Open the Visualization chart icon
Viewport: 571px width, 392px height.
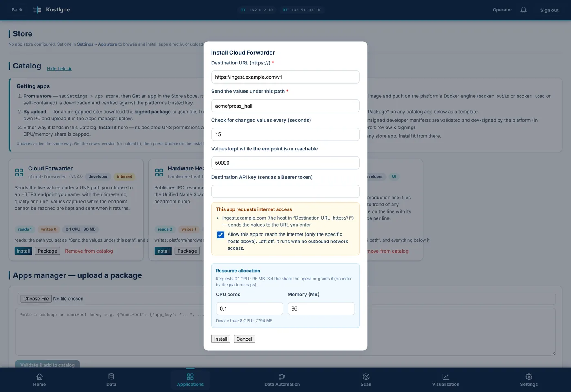[446, 376]
